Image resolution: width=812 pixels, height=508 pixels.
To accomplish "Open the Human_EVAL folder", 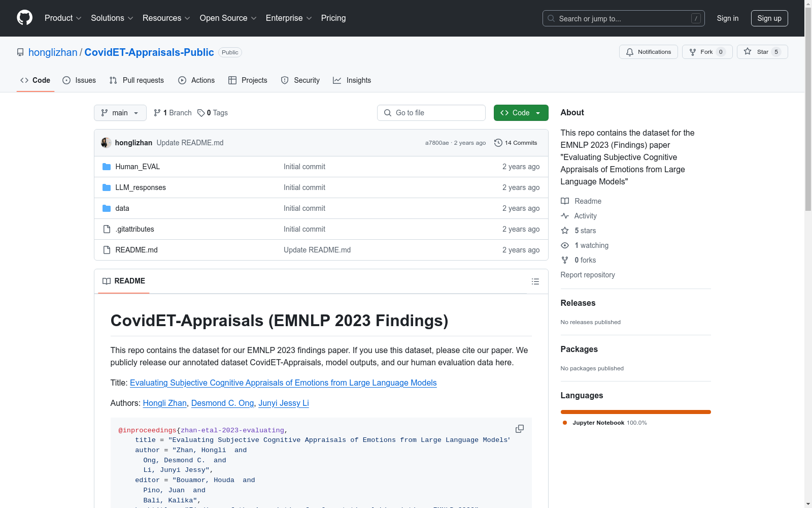I will click(x=138, y=167).
